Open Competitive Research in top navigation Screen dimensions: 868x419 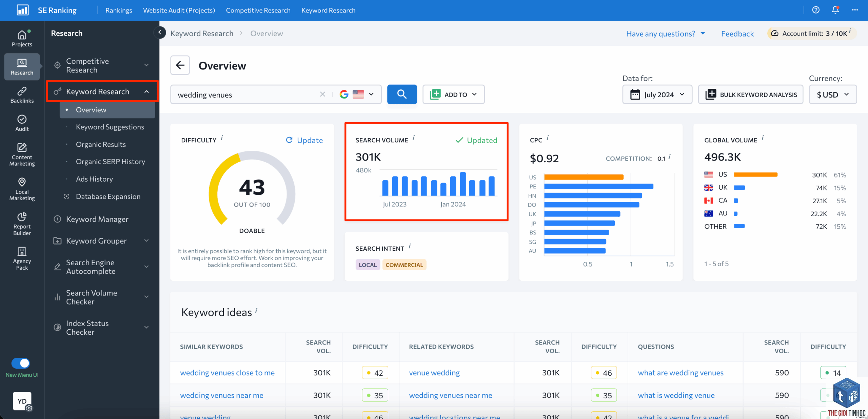pyautogui.click(x=258, y=10)
